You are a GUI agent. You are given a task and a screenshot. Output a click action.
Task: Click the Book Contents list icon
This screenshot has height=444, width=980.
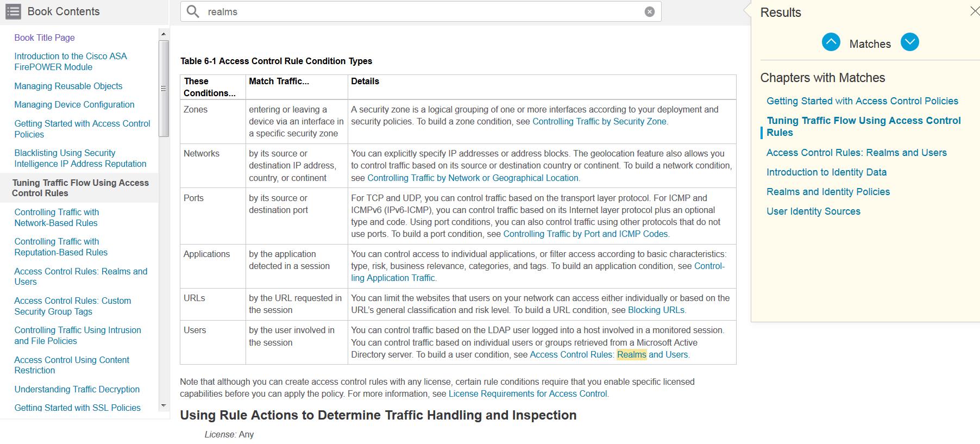[13, 11]
